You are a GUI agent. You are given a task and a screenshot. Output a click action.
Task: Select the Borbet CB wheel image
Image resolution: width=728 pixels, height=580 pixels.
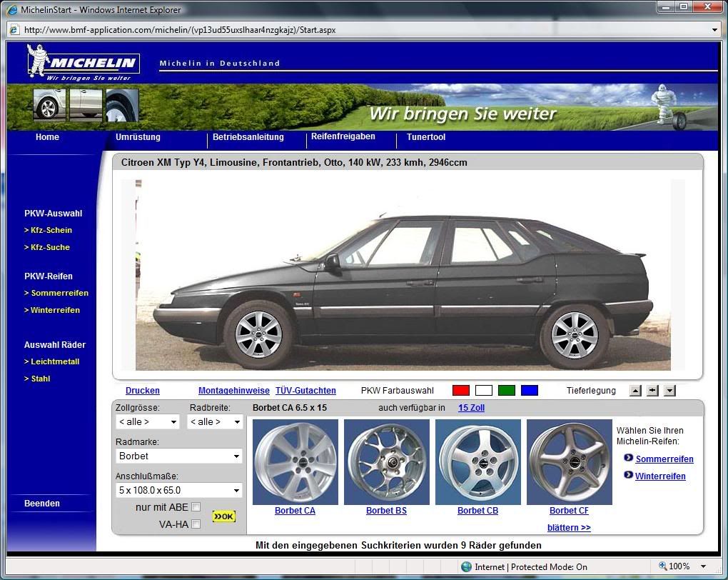click(x=478, y=462)
